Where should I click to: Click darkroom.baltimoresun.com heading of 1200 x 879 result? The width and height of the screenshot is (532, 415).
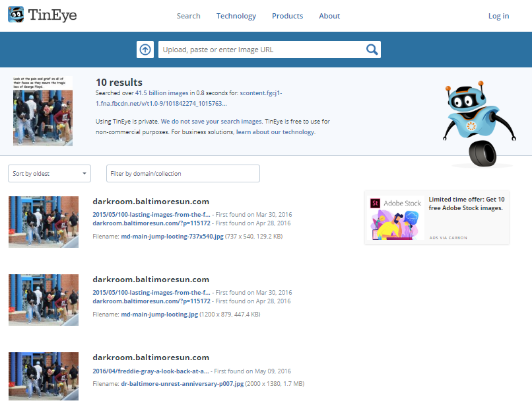point(150,280)
